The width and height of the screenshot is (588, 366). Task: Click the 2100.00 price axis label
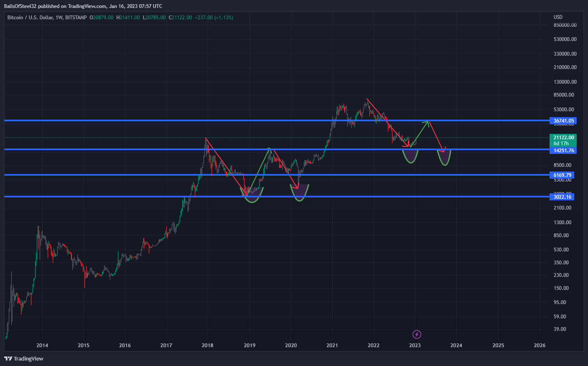click(563, 208)
